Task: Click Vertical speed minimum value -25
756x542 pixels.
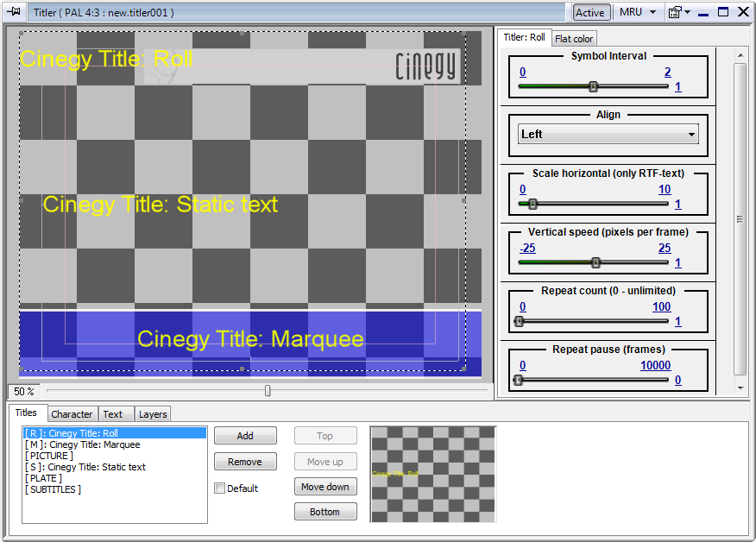Action: click(x=527, y=248)
